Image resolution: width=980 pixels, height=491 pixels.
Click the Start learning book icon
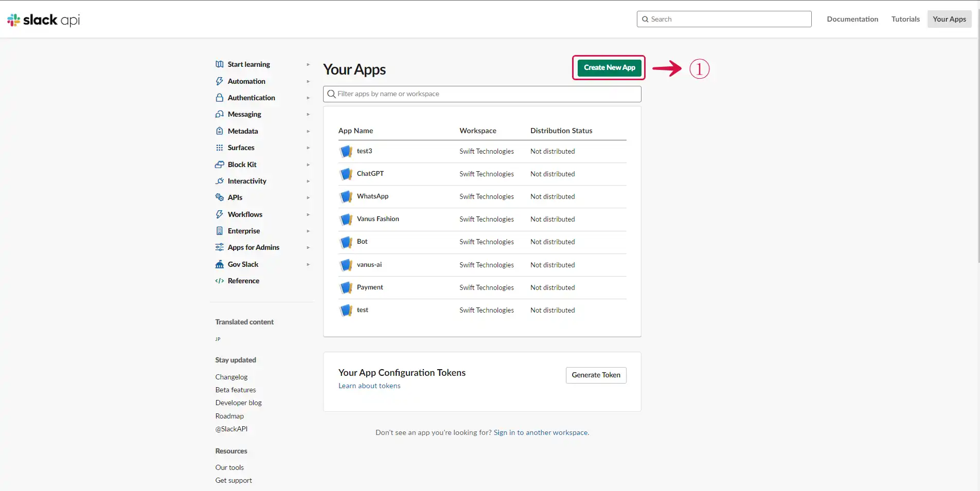(220, 64)
